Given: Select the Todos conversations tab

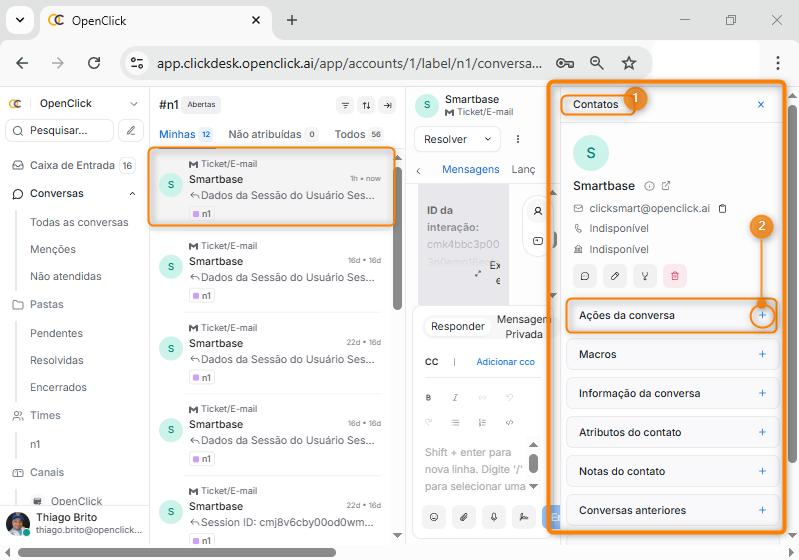Looking at the screenshot, I should point(350,134).
